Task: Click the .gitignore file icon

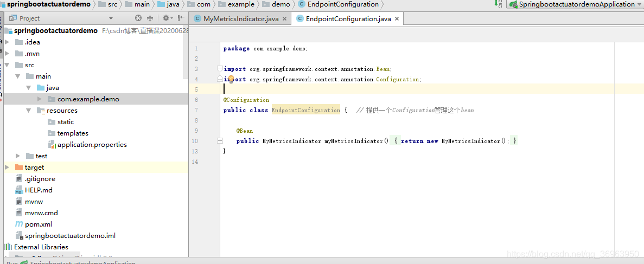Action: tap(19, 178)
